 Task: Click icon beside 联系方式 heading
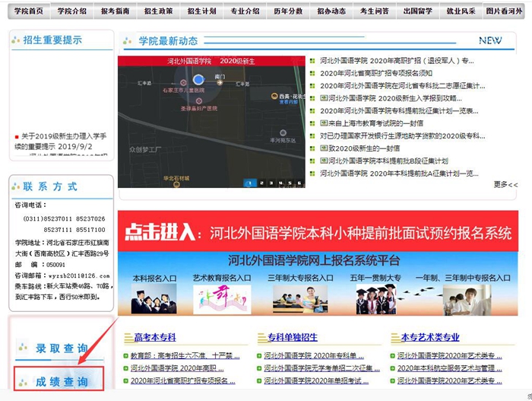(x=16, y=186)
